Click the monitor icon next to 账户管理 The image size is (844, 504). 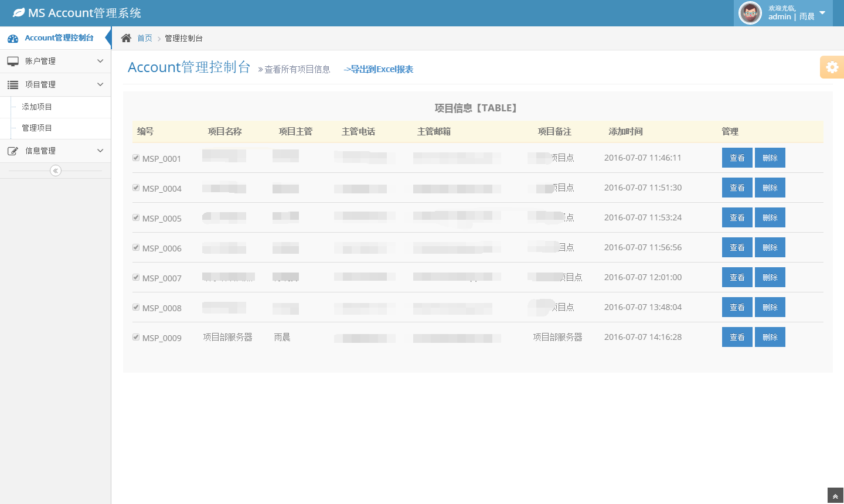click(x=13, y=61)
